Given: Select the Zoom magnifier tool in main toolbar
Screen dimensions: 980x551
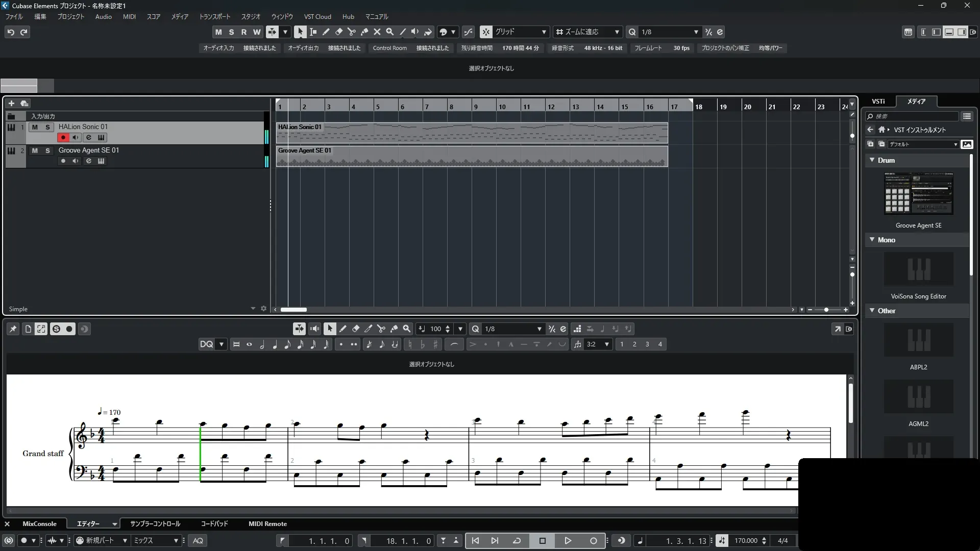Looking at the screenshot, I should pos(389,32).
